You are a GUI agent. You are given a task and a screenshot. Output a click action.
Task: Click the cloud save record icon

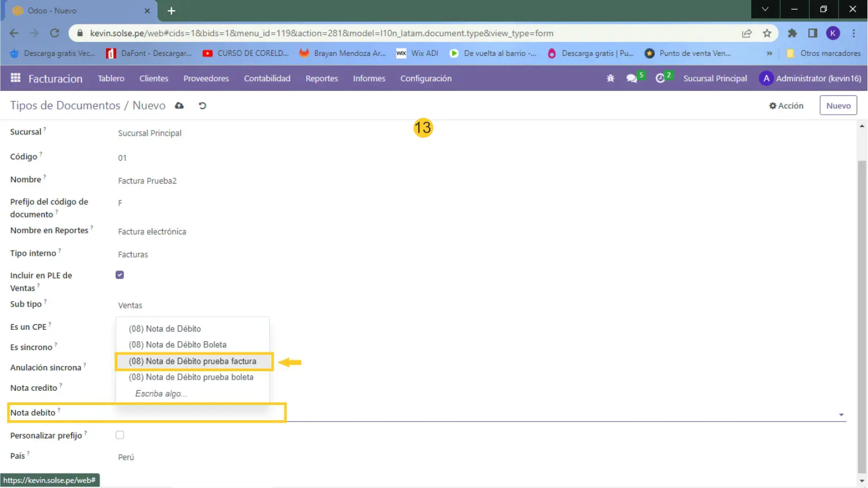(179, 106)
